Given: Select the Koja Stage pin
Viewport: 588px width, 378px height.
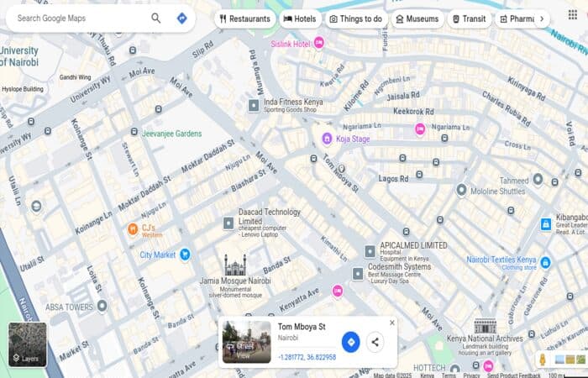Looking at the screenshot, I should 327,139.
